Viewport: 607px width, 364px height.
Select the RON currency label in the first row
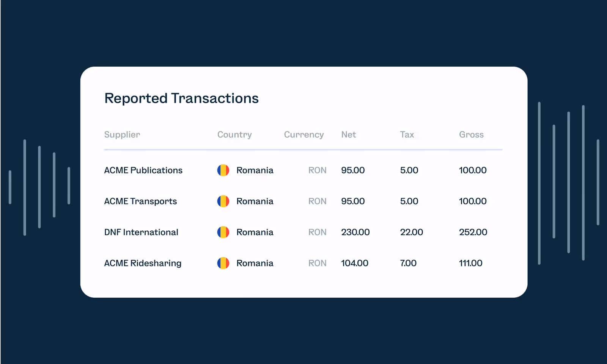click(x=317, y=170)
